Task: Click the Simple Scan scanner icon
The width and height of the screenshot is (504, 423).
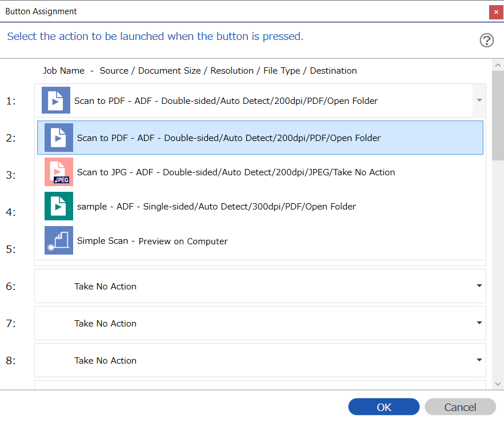Action: 59,240
